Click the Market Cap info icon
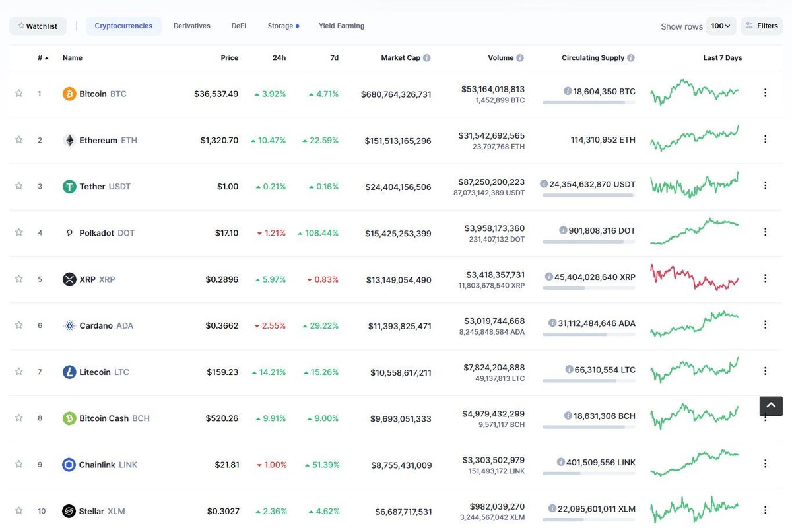This screenshot has height=532, width=792. [428, 57]
